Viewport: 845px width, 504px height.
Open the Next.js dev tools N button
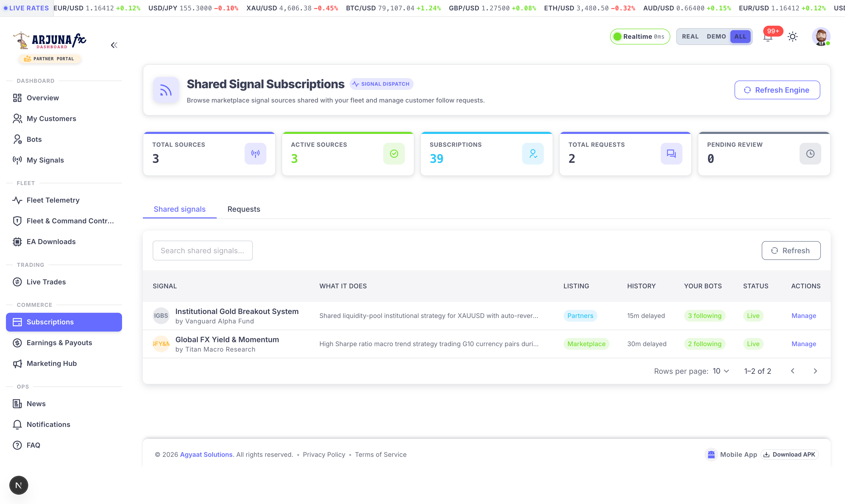click(x=19, y=485)
